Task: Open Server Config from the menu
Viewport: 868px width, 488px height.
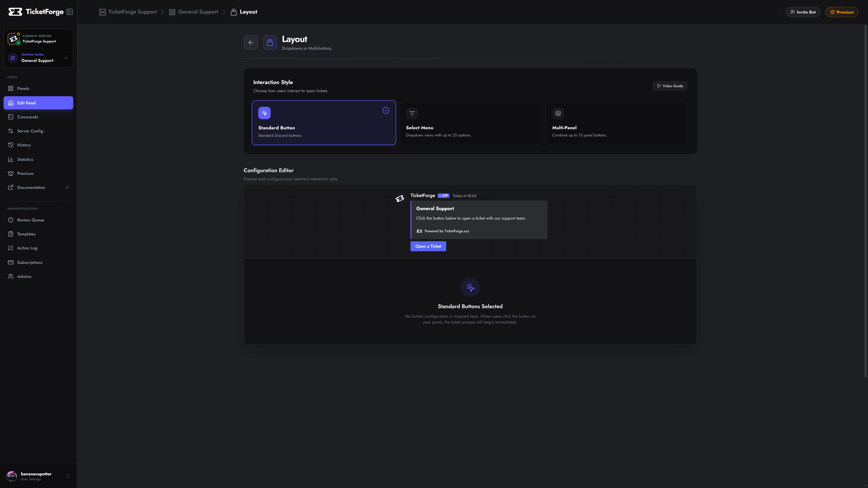Action: tap(38, 131)
